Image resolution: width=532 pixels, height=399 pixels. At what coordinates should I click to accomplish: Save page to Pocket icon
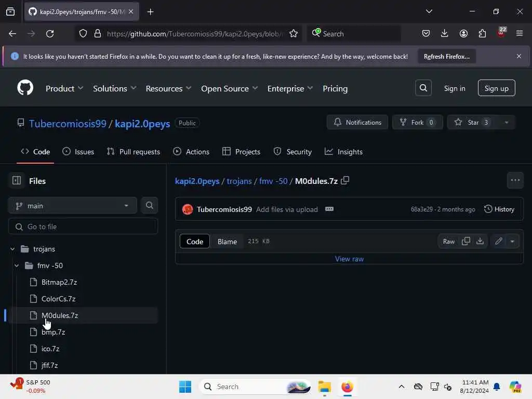click(426, 34)
